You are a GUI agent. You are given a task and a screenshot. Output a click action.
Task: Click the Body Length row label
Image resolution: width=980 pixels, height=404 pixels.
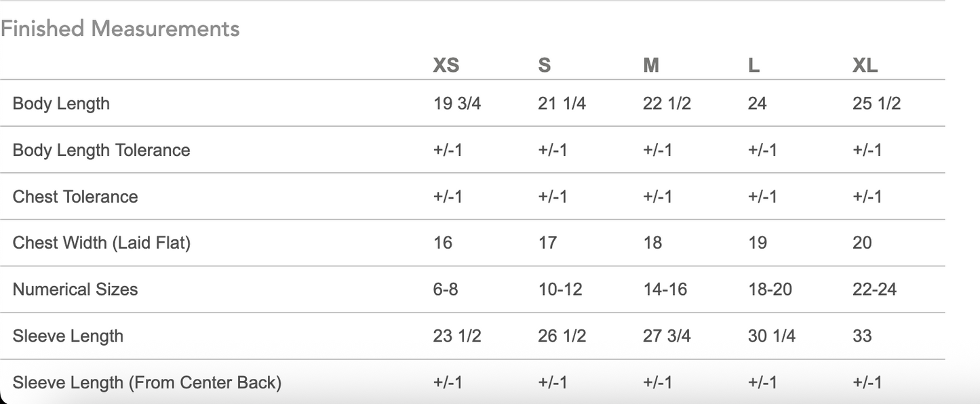[61, 104]
